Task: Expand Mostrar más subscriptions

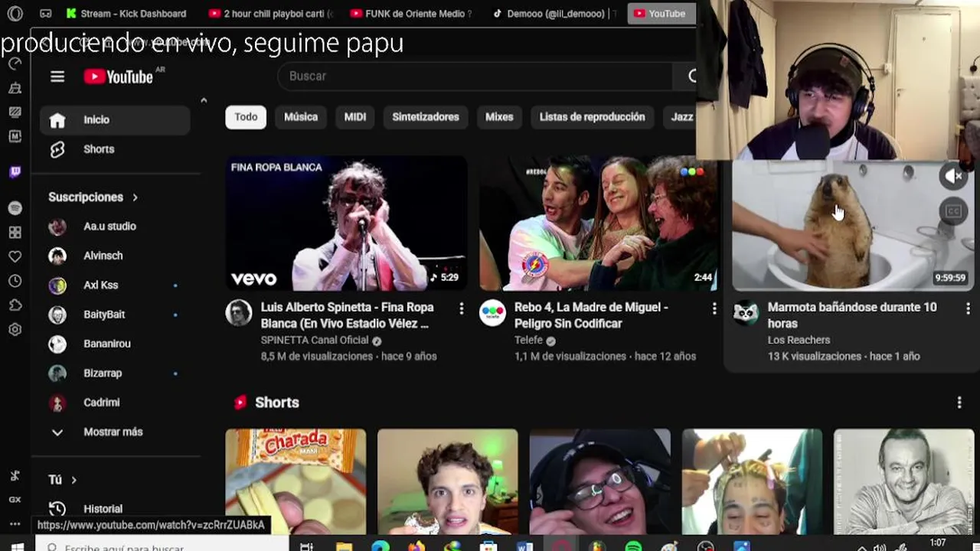Action: click(x=113, y=432)
